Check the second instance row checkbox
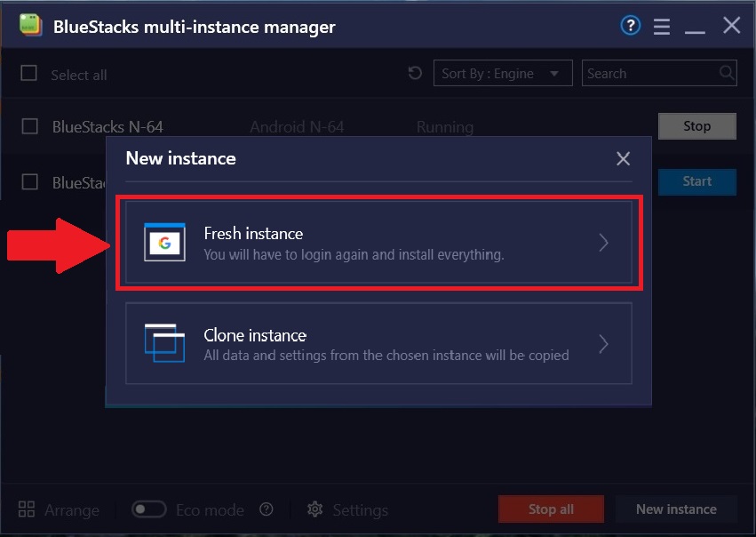Viewport: 756px width, 537px height. click(x=30, y=182)
